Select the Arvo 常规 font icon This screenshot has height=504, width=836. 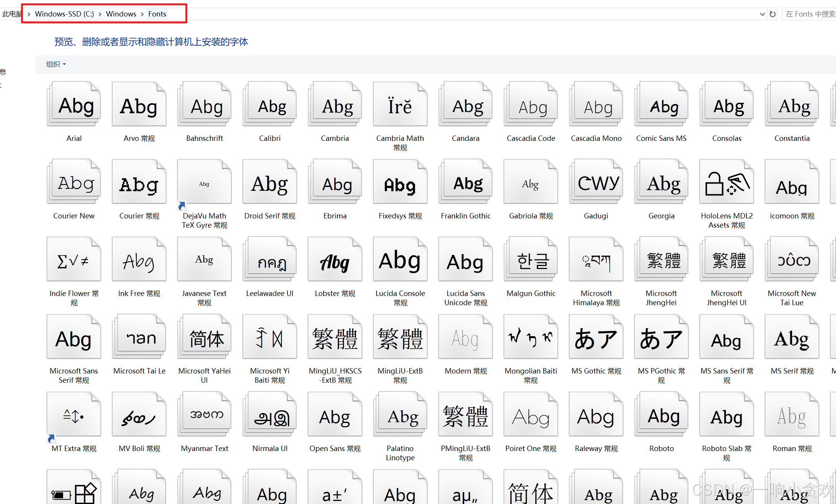click(x=139, y=104)
